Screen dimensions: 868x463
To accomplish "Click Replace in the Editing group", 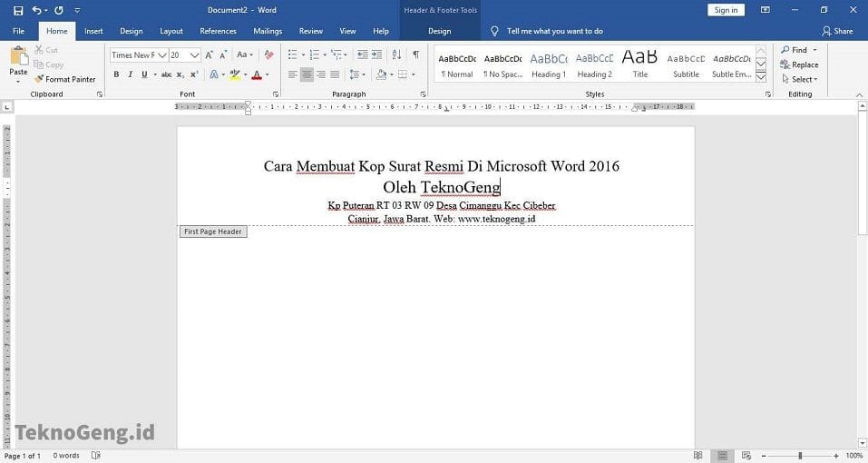I will [x=799, y=64].
